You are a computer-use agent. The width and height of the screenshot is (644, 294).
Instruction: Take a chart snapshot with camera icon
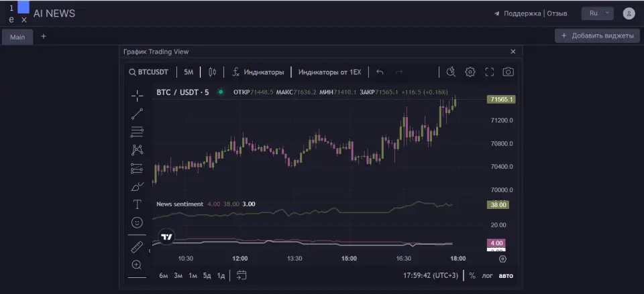(508, 72)
